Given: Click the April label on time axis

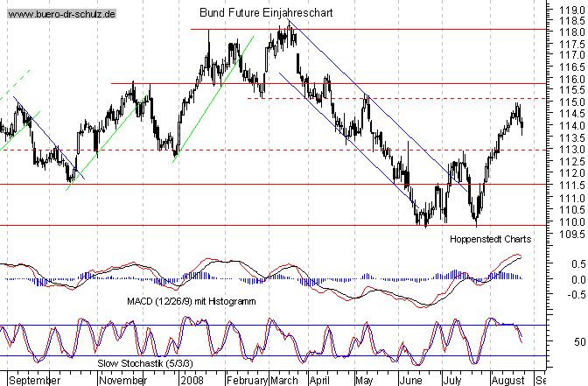Looking at the screenshot, I should [321, 378].
